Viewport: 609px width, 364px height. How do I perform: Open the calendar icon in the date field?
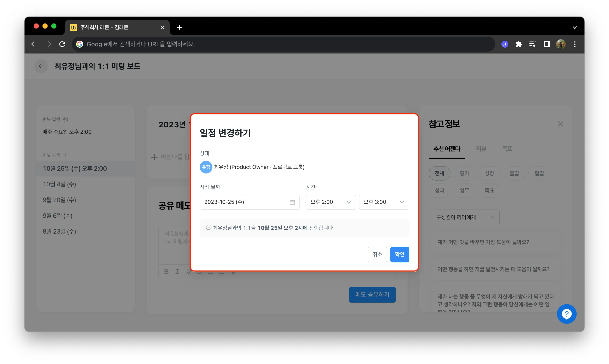coord(292,202)
